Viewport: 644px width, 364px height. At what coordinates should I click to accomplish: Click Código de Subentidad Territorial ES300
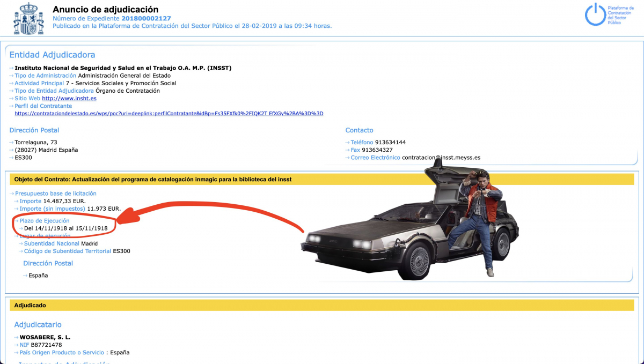[77, 251]
